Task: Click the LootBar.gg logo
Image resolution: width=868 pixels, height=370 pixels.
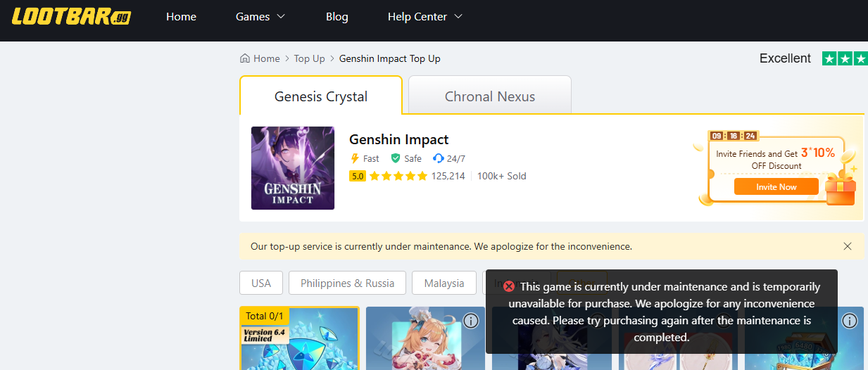Action: click(x=70, y=17)
